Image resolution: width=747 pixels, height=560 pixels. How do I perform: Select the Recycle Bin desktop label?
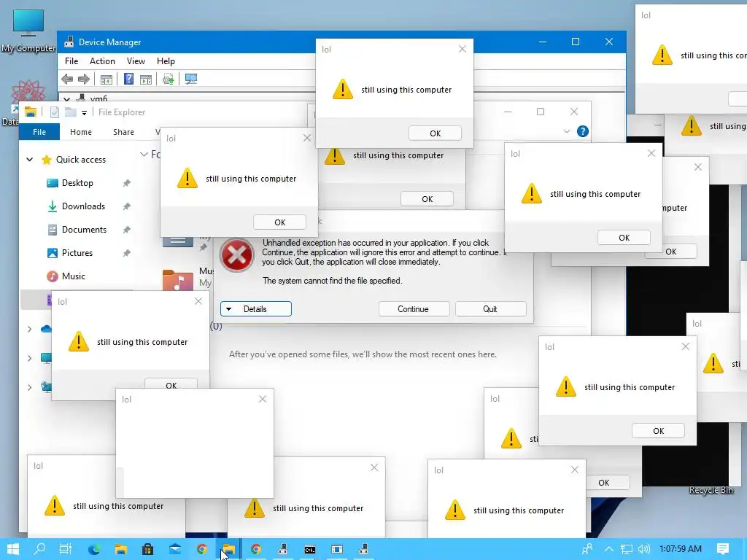pos(711,490)
